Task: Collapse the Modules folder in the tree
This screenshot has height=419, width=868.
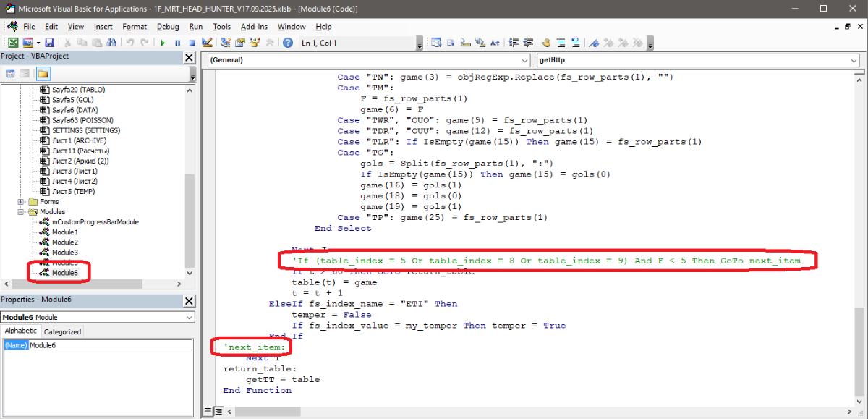Action: pos(22,212)
